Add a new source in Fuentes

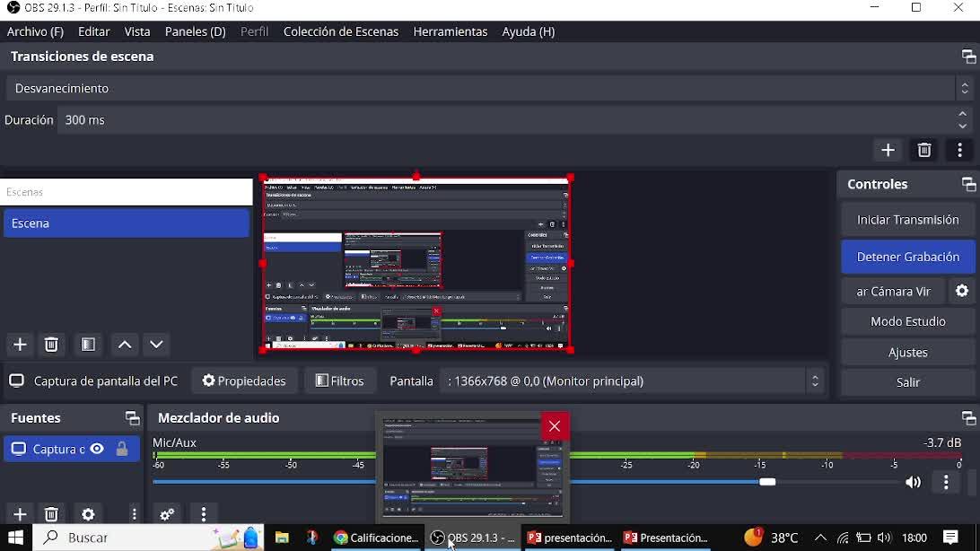[20, 514]
